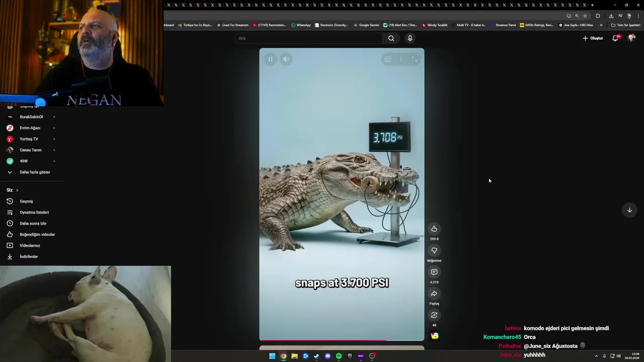644x362 pixels.
Task: Show hidden bookmarks overflow chevron
Action: [601, 25]
